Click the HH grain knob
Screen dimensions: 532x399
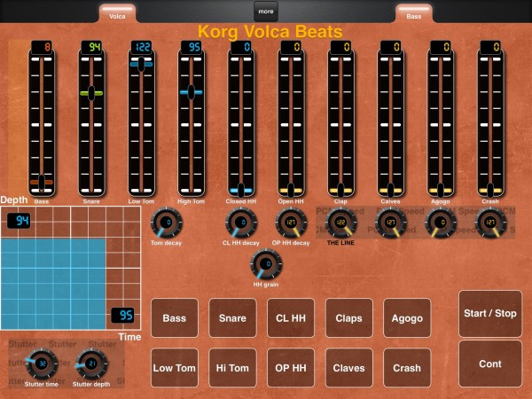tap(266, 264)
